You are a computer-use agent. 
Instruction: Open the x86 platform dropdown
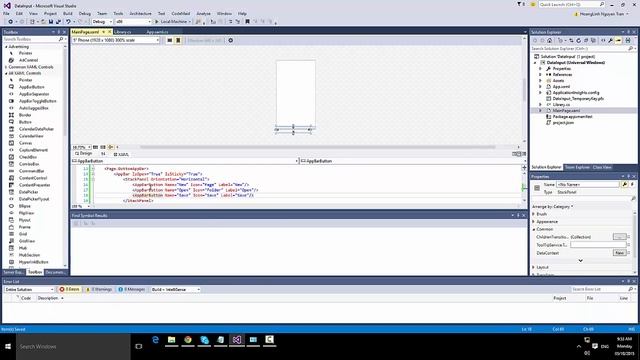[133, 22]
